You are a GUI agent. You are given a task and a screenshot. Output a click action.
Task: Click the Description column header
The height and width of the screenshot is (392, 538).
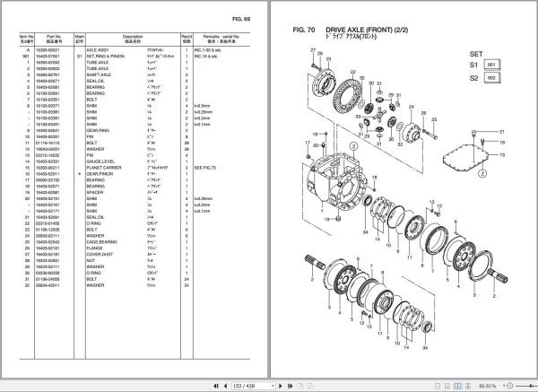[x=133, y=39]
